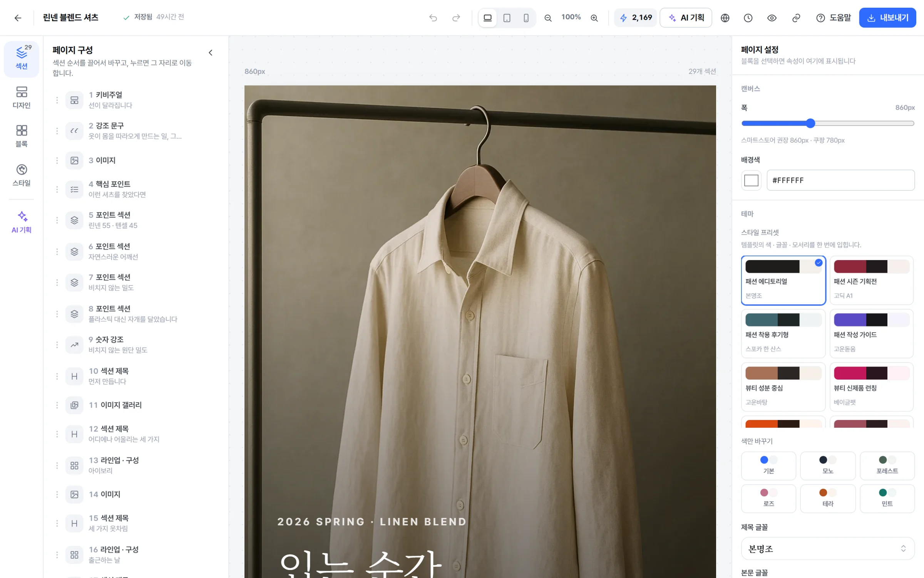Click the image icon of 3 이미지

(74, 160)
